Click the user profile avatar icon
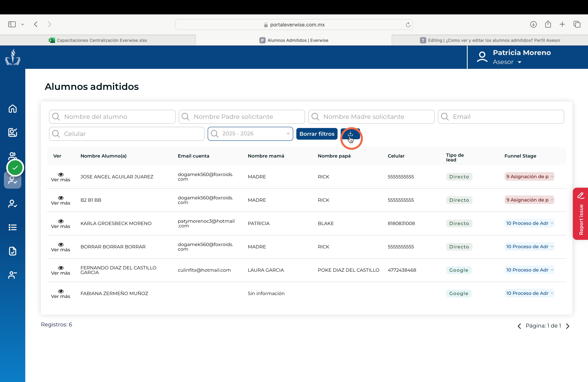 point(482,57)
